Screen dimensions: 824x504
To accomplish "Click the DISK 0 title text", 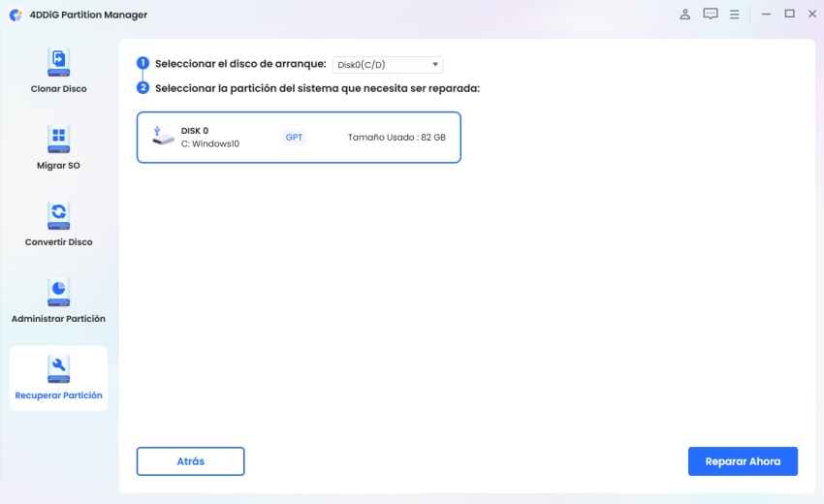I will coord(195,131).
